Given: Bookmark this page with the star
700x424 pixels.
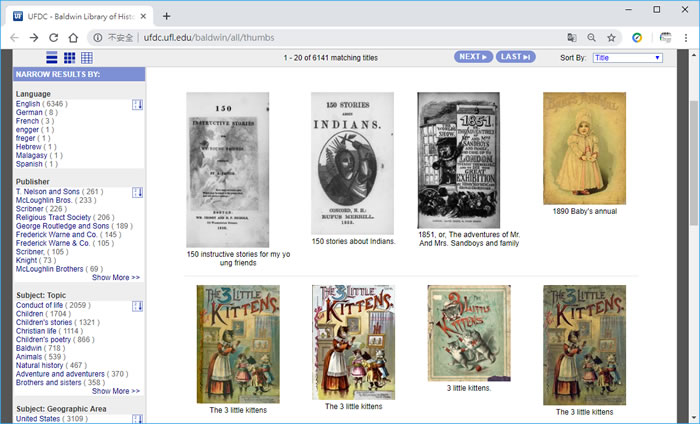Looking at the screenshot, I should pos(611,37).
